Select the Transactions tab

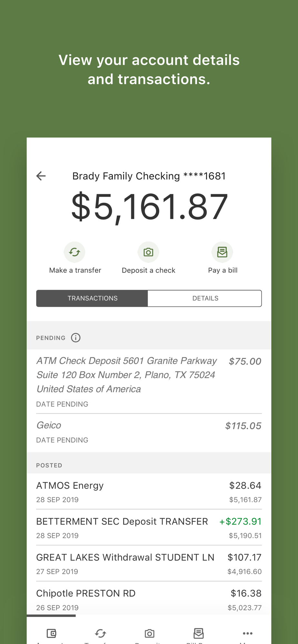pos(92,298)
